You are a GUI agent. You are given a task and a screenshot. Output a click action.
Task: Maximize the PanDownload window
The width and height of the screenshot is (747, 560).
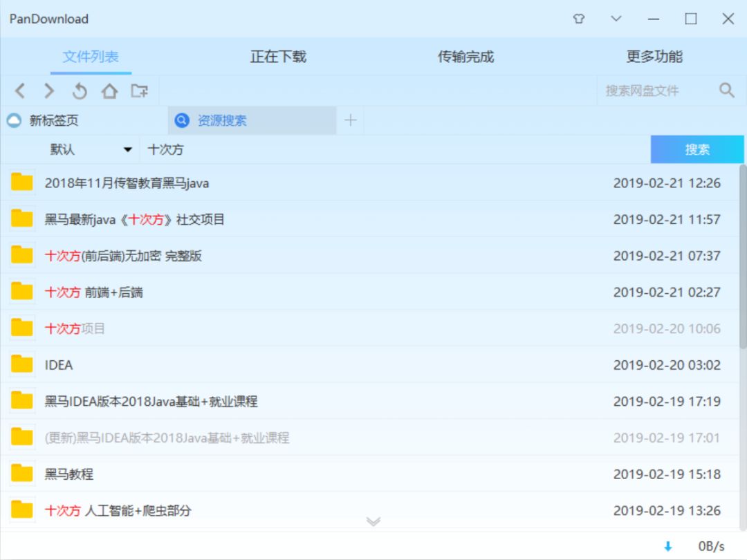(691, 19)
